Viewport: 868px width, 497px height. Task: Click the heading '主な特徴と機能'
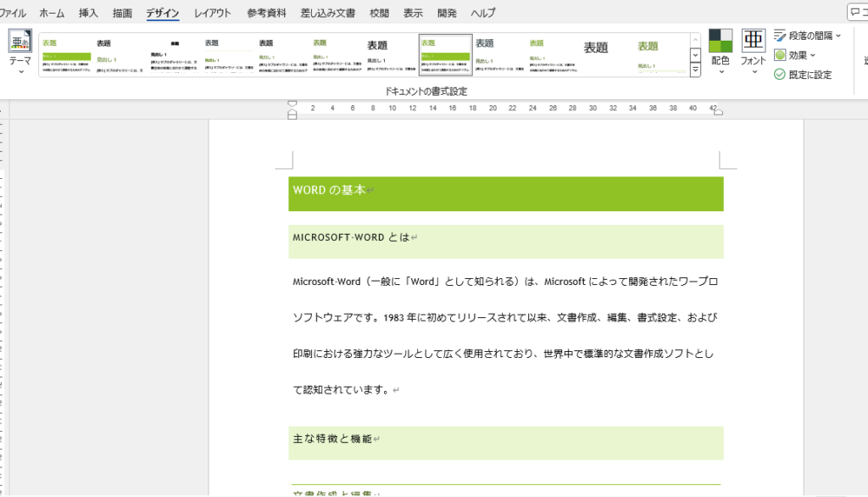pos(332,438)
